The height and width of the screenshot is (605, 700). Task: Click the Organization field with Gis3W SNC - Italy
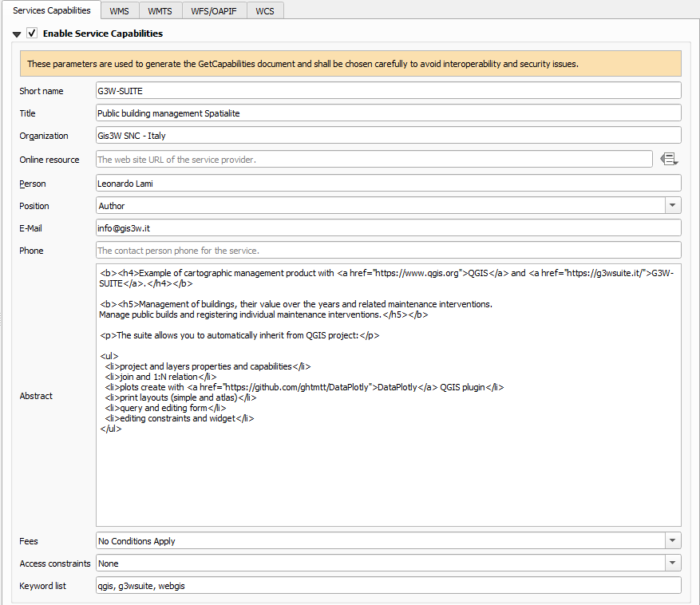pos(389,136)
